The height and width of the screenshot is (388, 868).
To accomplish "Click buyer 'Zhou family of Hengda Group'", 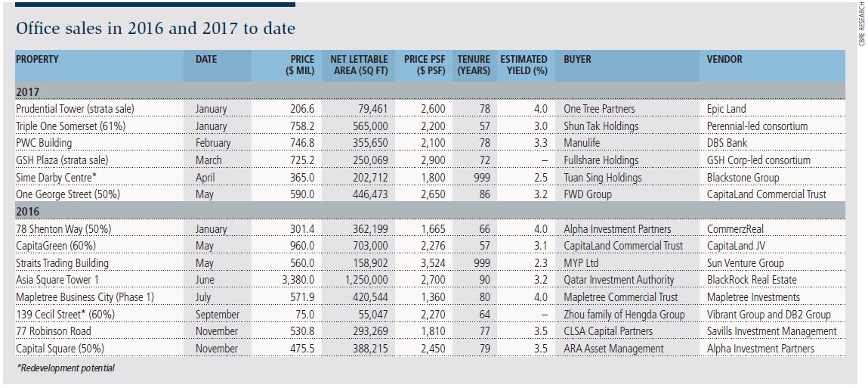I will click(625, 315).
